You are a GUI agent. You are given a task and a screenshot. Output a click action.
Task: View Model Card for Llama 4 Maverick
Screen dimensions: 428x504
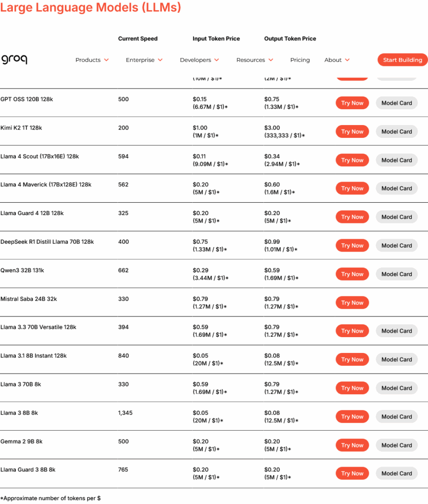point(396,189)
